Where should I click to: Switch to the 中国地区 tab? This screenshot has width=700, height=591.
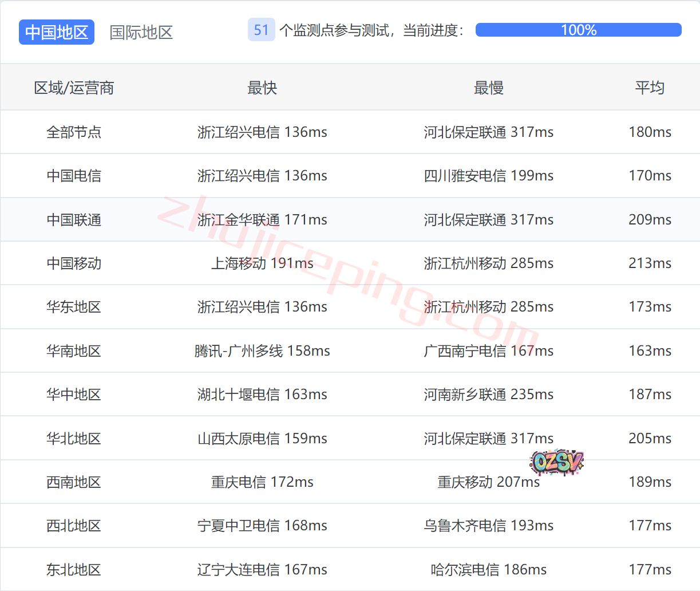click(x=57, y=32)
